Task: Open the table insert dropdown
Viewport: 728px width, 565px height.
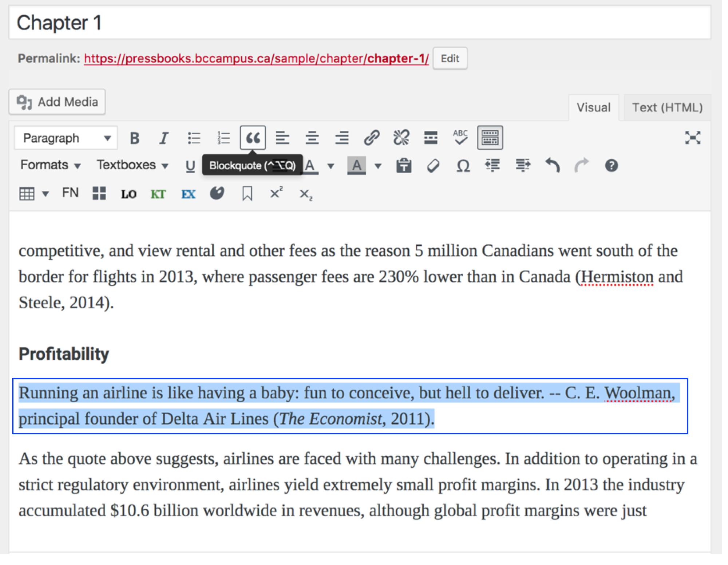Action: click(34, 194)
